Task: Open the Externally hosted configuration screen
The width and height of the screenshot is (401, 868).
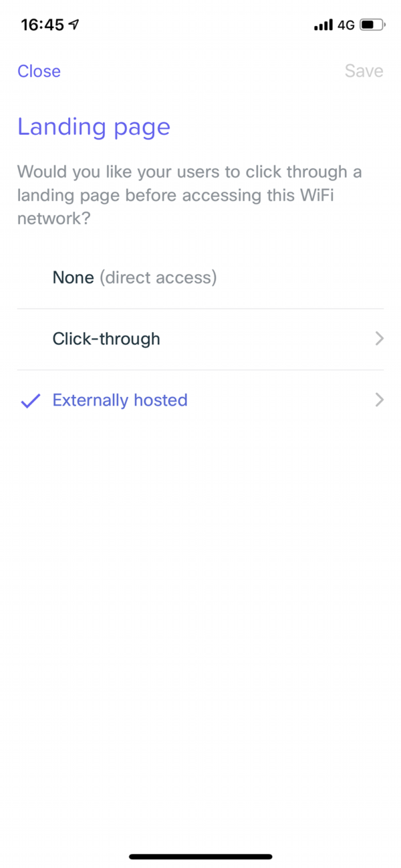Action: pyautogui.click(x=200, y=400)
